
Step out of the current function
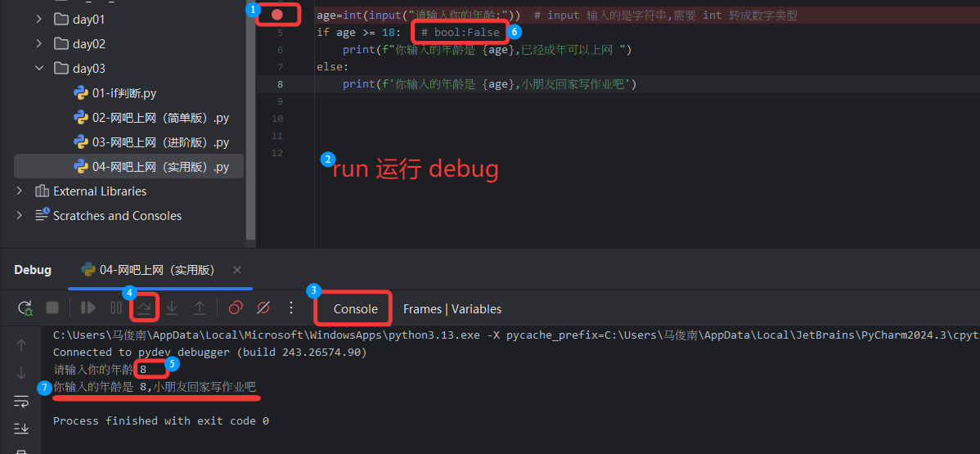coord(200,308)
